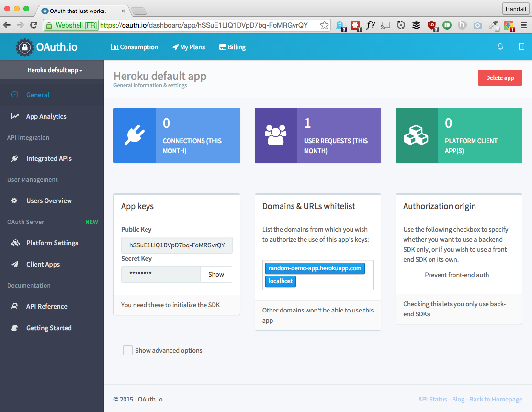Follow the Back to Homepage link
The width and height of the screenshot is (532, 412).
click(496, 399)
